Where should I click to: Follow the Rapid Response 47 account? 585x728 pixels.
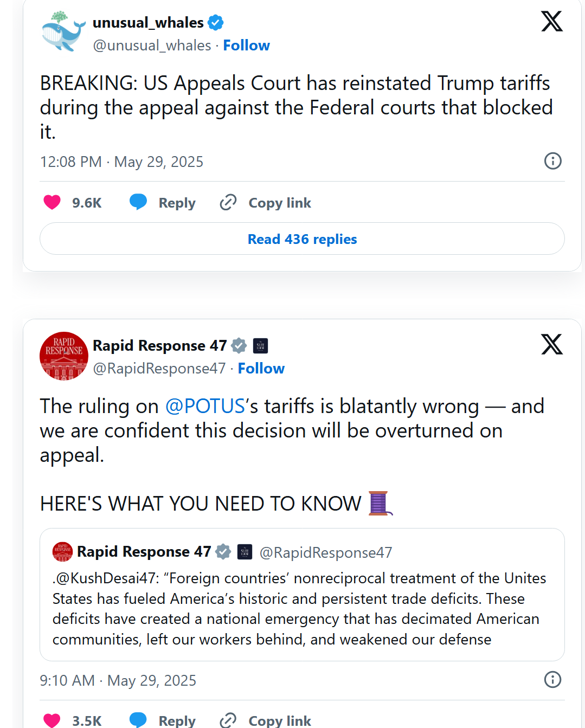point(261,369)
